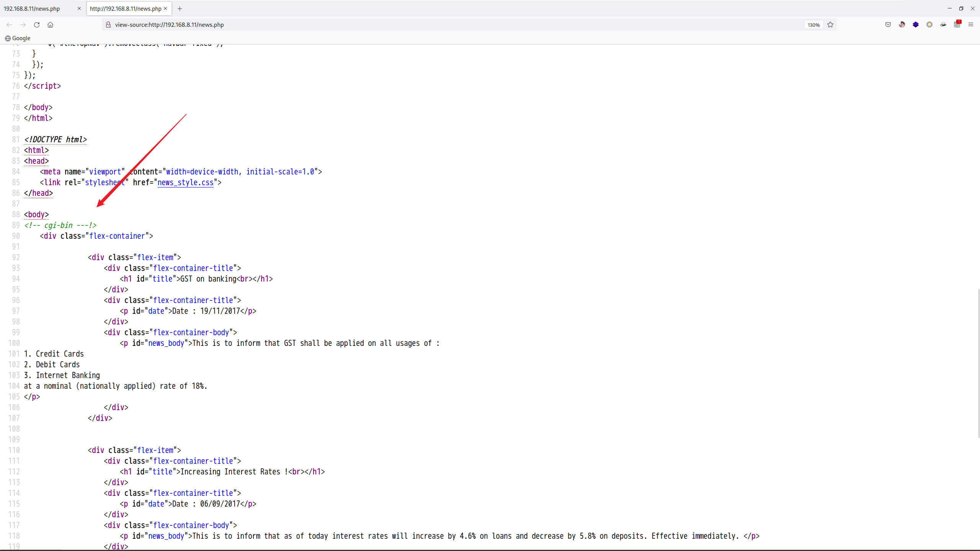Click the '3. Internet Banking' line

(62, 375)
